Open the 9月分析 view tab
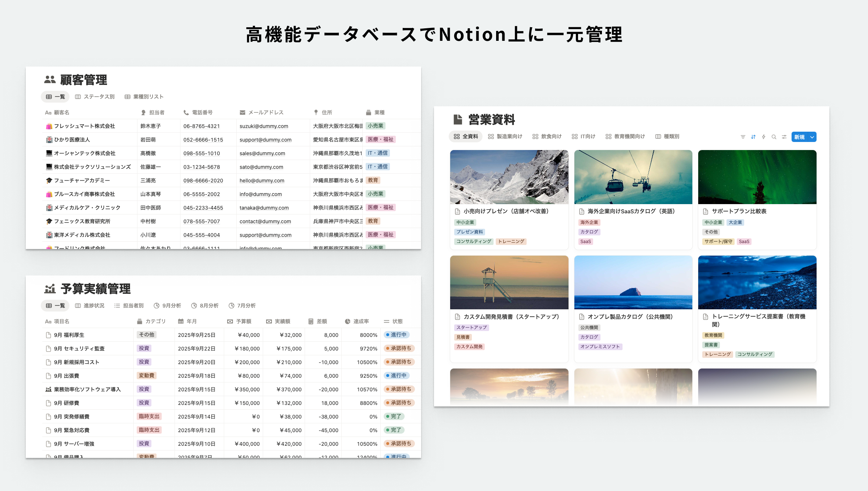 point(167,306)
